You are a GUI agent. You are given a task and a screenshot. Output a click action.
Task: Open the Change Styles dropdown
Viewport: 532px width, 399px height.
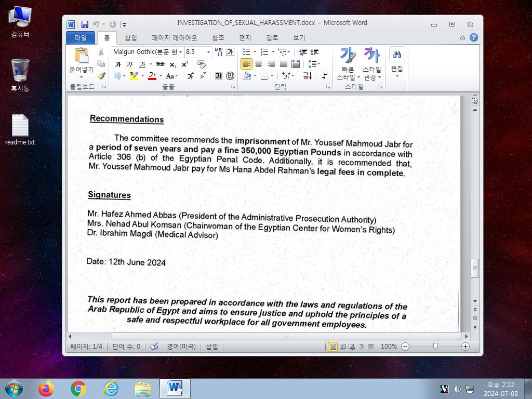(372, 63)
